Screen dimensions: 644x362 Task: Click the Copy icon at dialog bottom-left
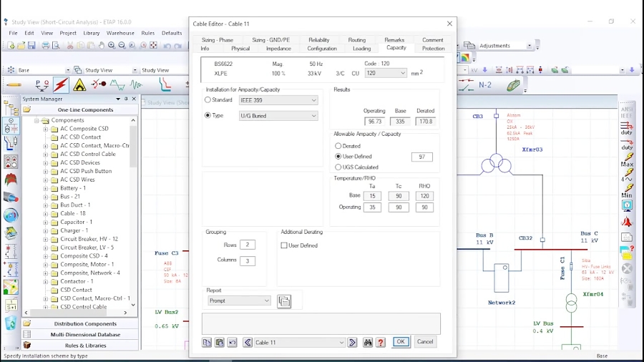(x=207, y=342)
